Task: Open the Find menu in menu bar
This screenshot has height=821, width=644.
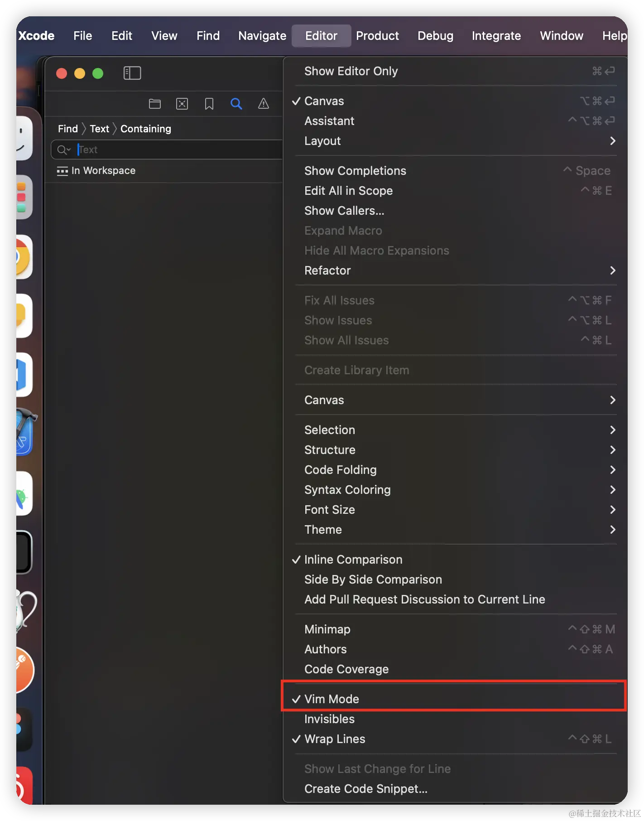Action: pyautogui.click(x=208, y=36)
